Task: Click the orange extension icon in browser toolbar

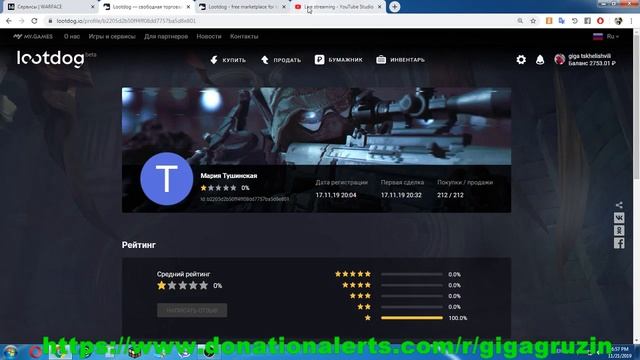Action: click(x=549, y=21)
